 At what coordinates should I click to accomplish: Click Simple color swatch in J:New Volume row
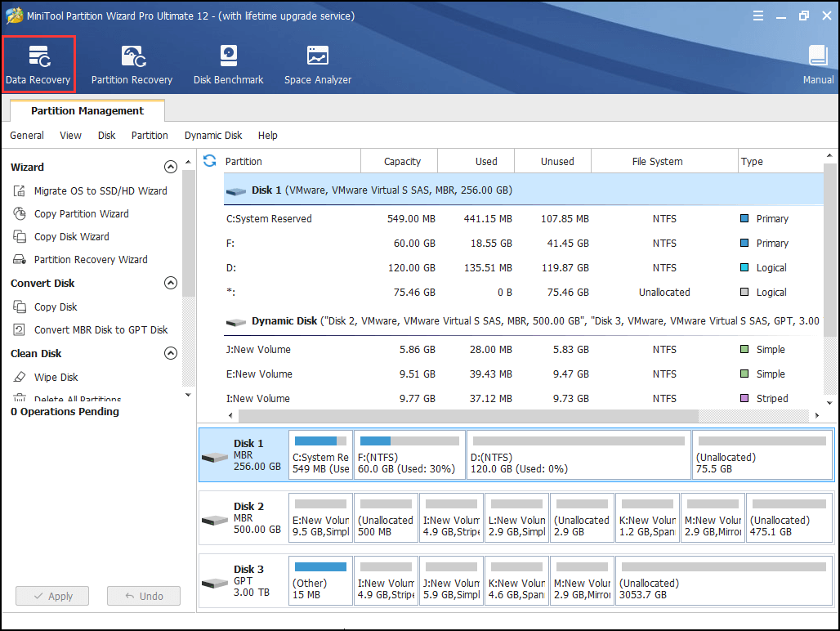pos(744,349)
